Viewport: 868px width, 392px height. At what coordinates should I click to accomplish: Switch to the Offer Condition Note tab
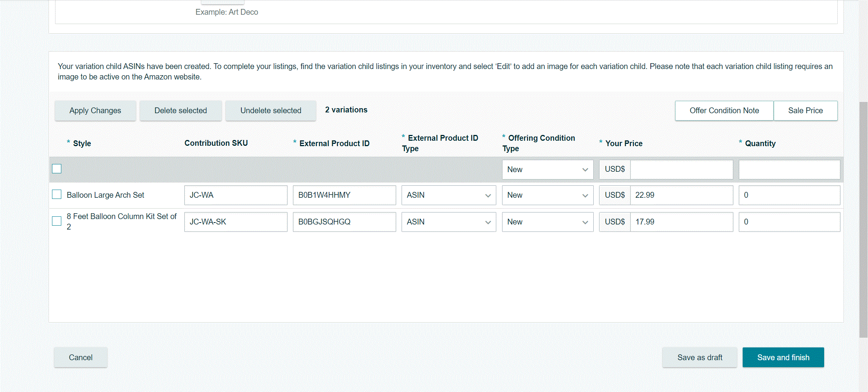point(724,111)
